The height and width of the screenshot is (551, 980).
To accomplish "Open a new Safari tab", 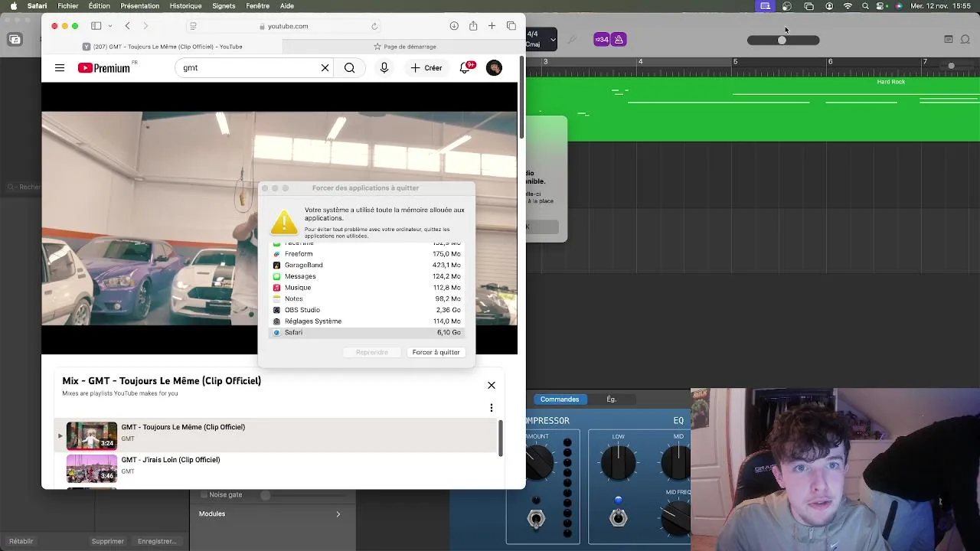I will pyautogui.click(x=492, y=26).
